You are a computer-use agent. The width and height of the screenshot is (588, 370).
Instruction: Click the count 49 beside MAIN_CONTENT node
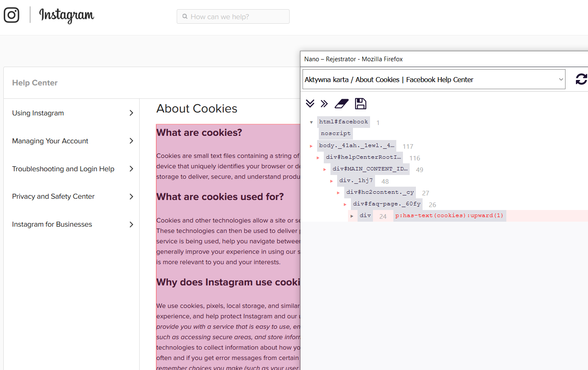pyautogui.click(x=420, y=170)
